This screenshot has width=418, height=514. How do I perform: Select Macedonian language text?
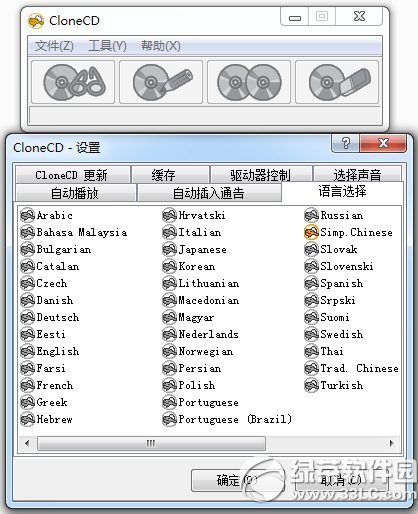209,300
